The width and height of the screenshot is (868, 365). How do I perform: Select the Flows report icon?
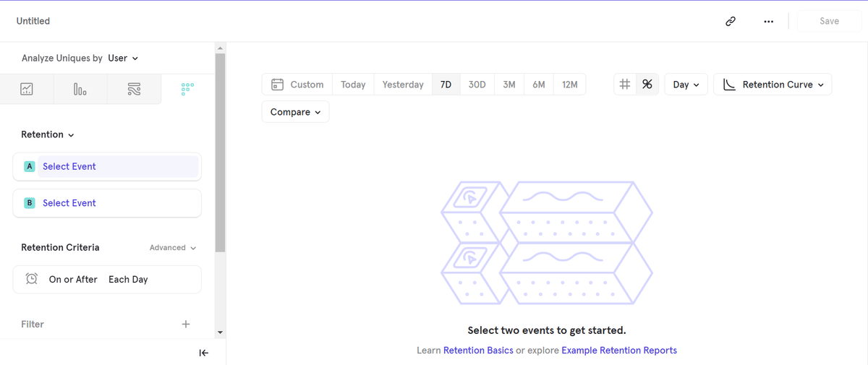134,89
